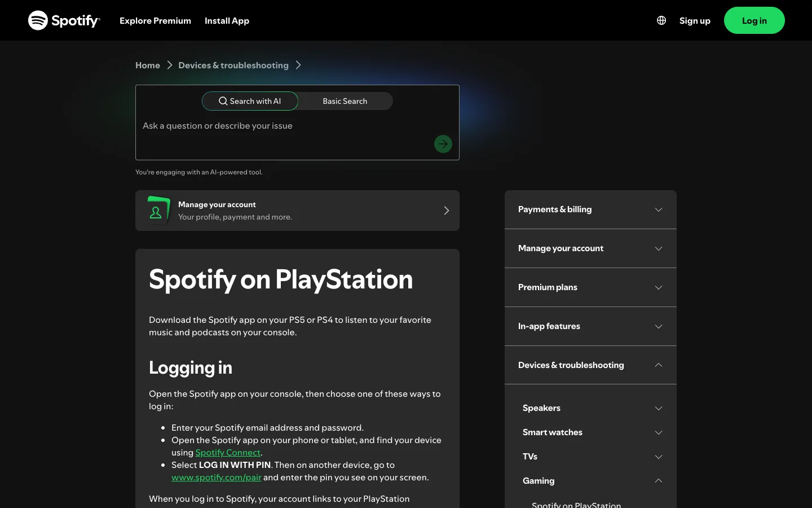This screenshot has height=508, width=812.
Task: Open the Spotify logo home link
Action: click(64, 20)
